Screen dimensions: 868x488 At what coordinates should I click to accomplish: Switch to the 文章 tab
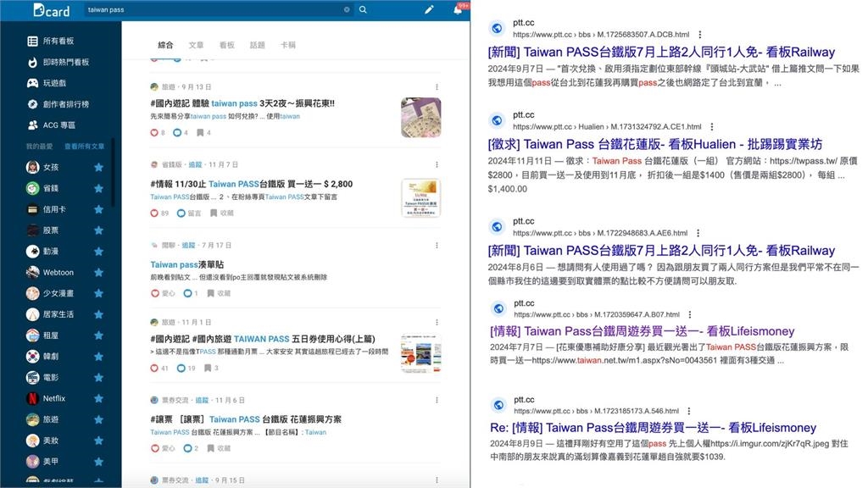[198, 43]
